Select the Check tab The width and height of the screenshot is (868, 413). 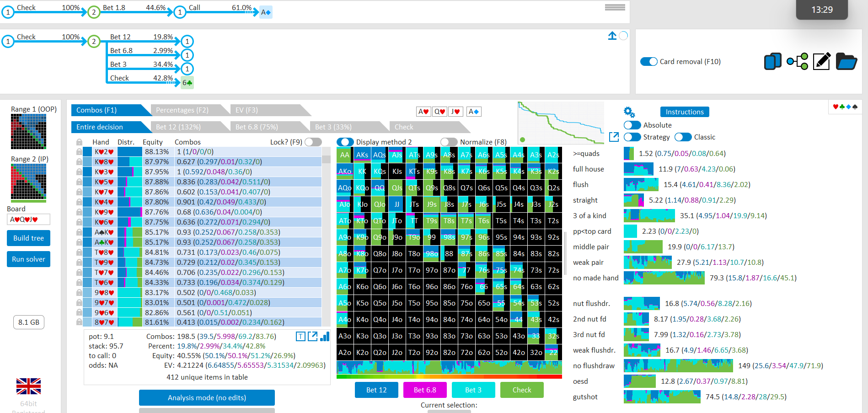pyautogui.click(x=429, y=127)
